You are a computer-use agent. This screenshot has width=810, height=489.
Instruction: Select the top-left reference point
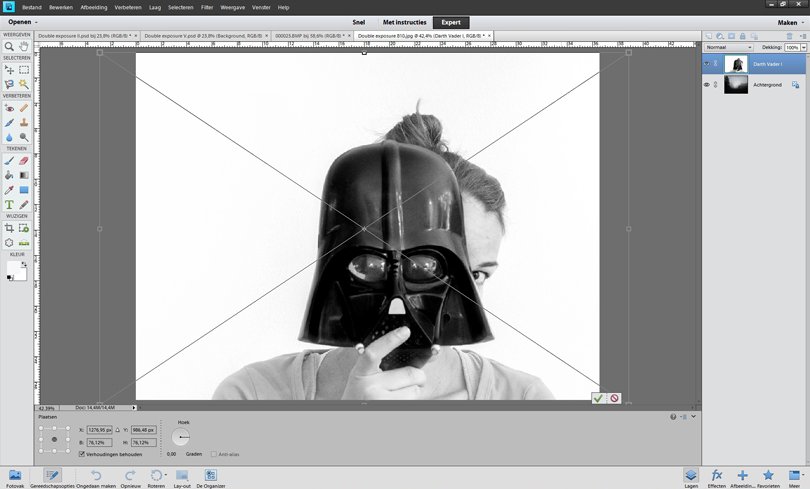[41, 428]
